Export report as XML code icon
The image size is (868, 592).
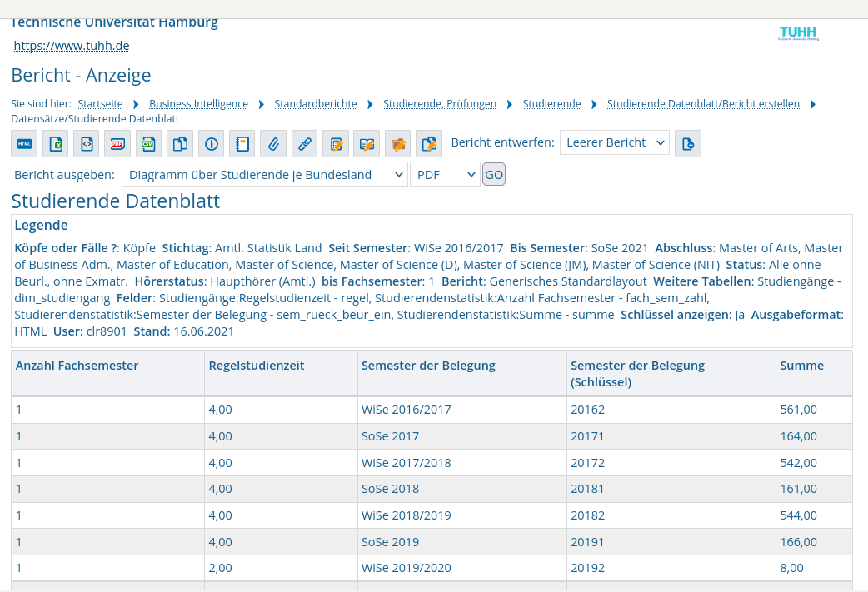(x=87, y=144)
